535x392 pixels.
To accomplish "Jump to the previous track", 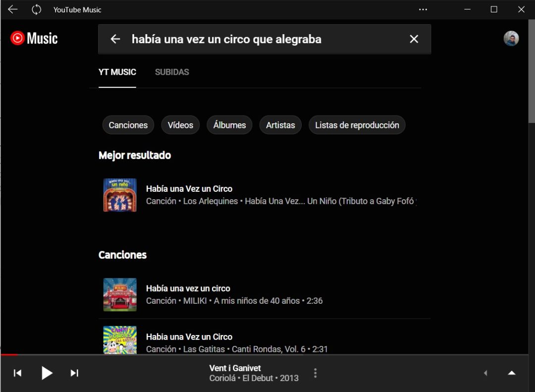I will pyautogui.click(x=17, y=373).
